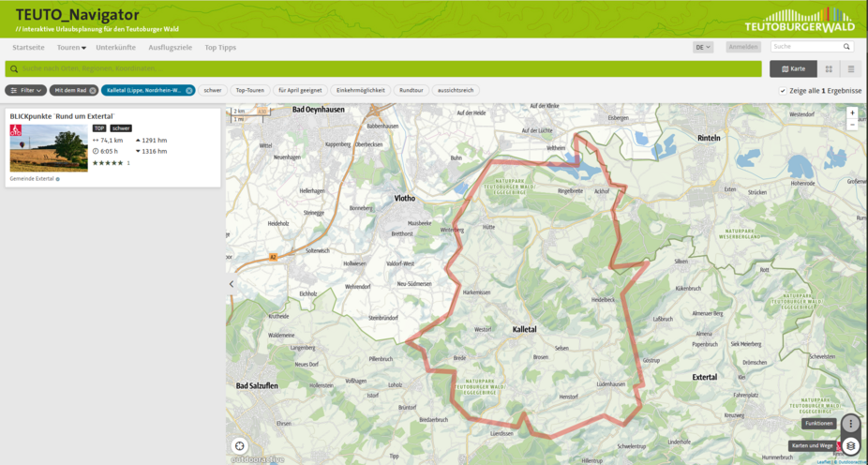Click the Anmelden button
Image resolution: width=868 pixels, height=465 pixels.
(x=743, y=47)
